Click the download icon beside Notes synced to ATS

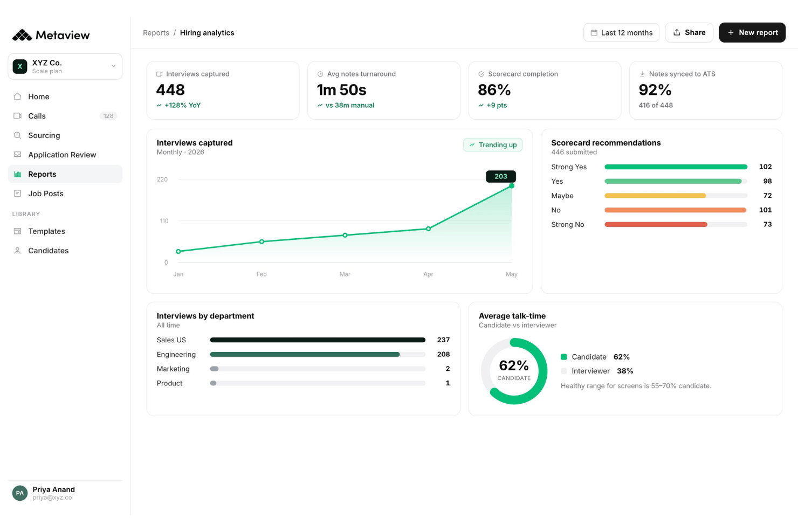point(642,74)
